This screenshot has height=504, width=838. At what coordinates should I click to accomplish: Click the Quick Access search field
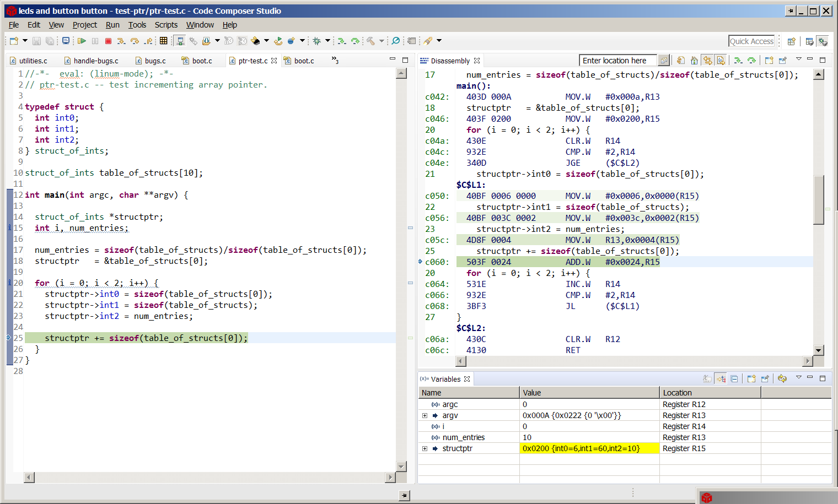[751, 41]
